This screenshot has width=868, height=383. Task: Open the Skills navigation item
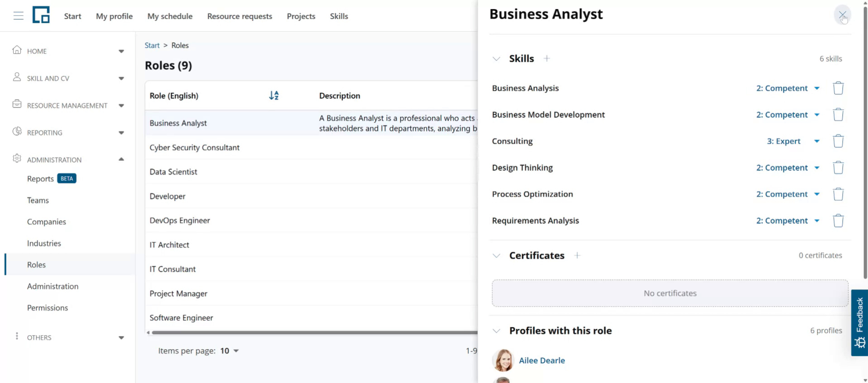[x=339, y=16]
